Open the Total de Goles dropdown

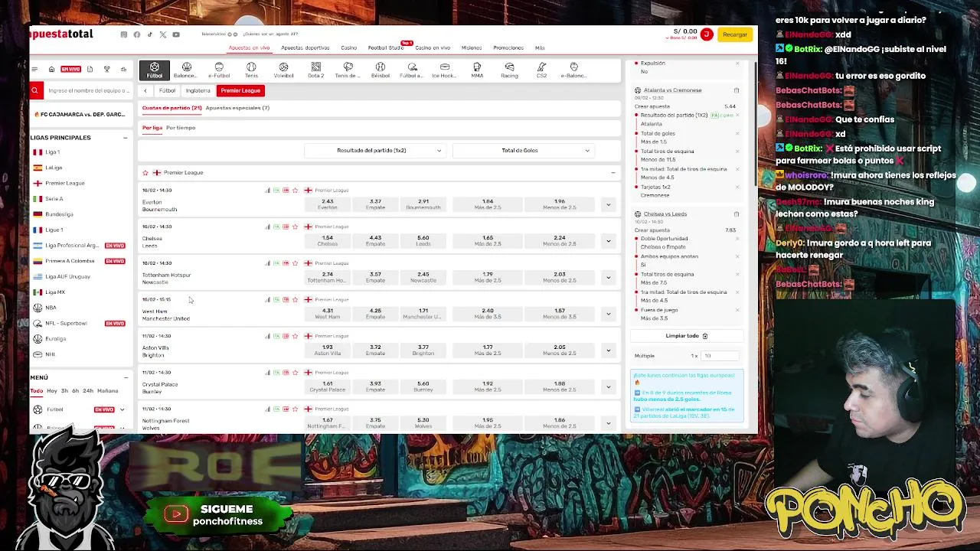(x=523, y=151)
